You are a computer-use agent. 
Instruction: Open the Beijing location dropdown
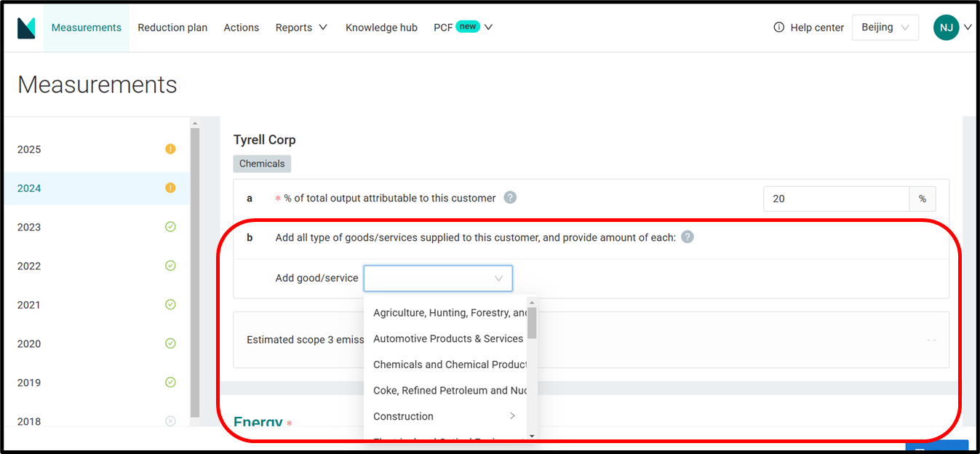pos(885,28)
